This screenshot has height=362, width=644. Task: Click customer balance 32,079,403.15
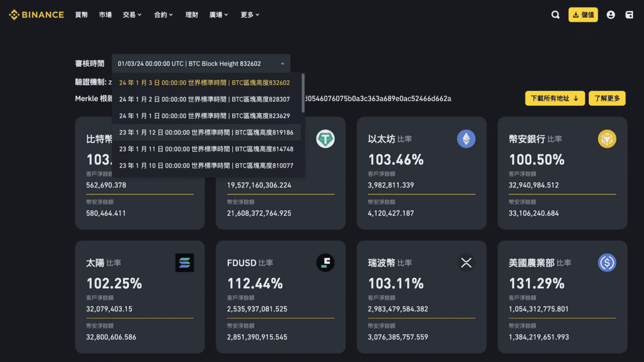point(109,309)
